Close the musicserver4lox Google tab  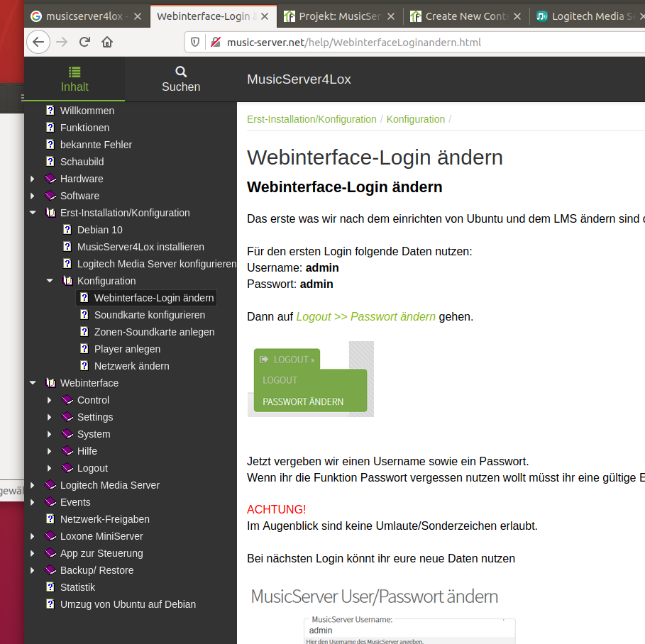click(138, 16)
